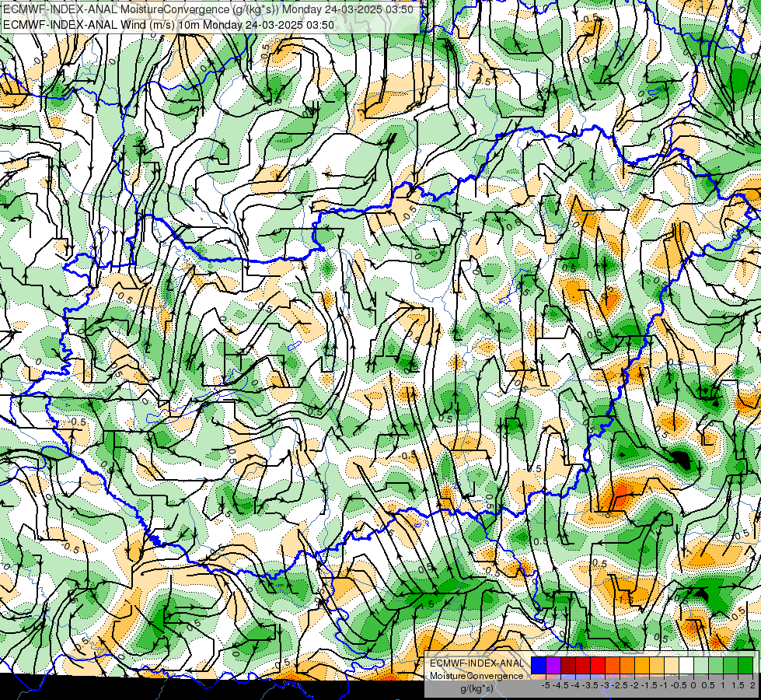Click the -2.5 legend scale value
The width and height of the screenshot is (761, 700).
pyautogui.click(x=620, y=685)
